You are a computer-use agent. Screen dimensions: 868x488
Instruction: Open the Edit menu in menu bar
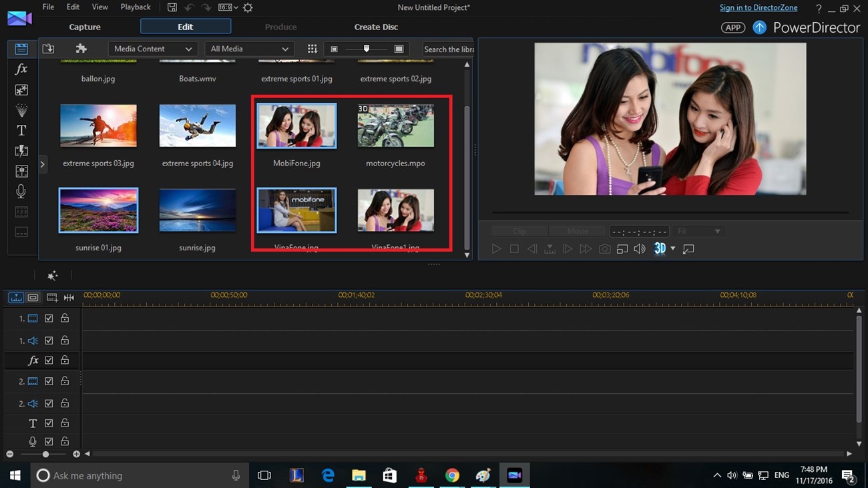[73, 7]
